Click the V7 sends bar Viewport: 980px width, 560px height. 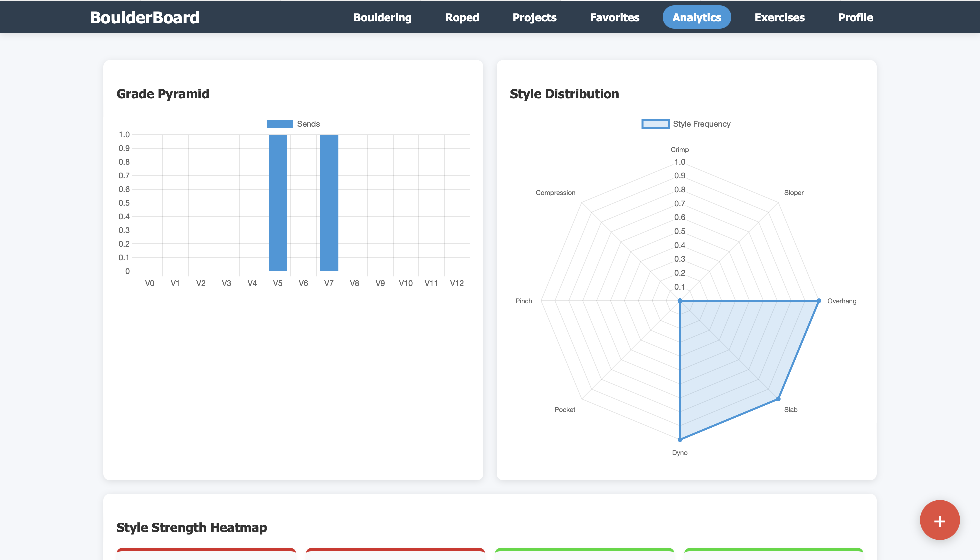point(329,203)
